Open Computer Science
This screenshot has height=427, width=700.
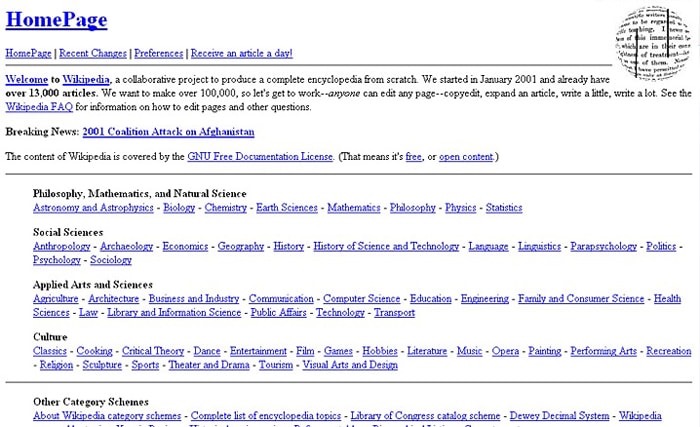coord(362,299)
